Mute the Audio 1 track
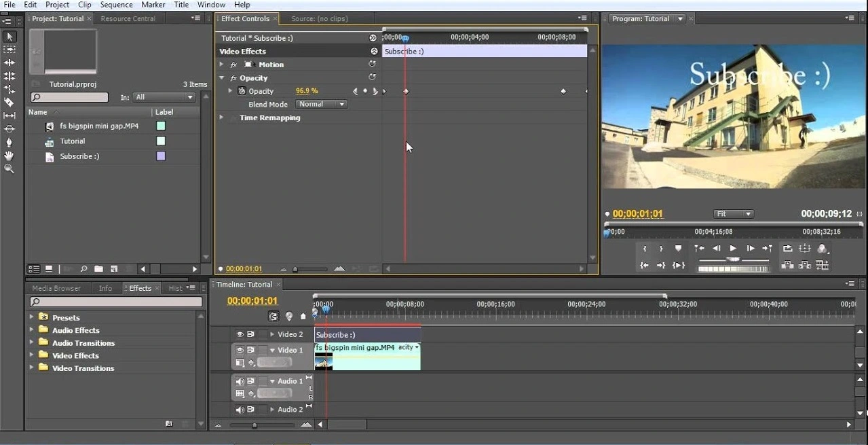Image resolution: width=868 pixels, height=445 pixels. coord(240,381)
